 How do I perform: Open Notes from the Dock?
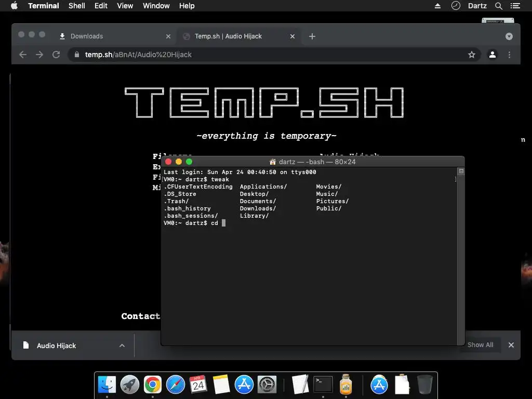(221, 385)
